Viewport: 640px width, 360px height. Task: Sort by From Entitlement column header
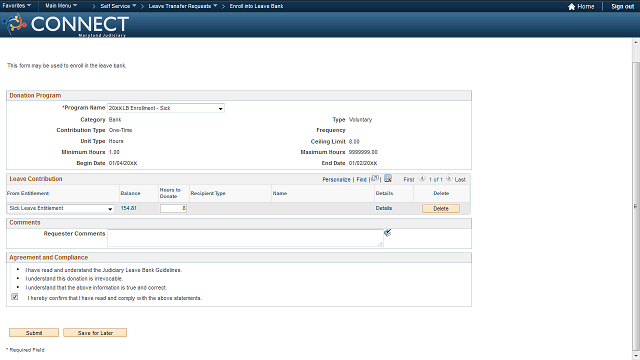[28, 193]
